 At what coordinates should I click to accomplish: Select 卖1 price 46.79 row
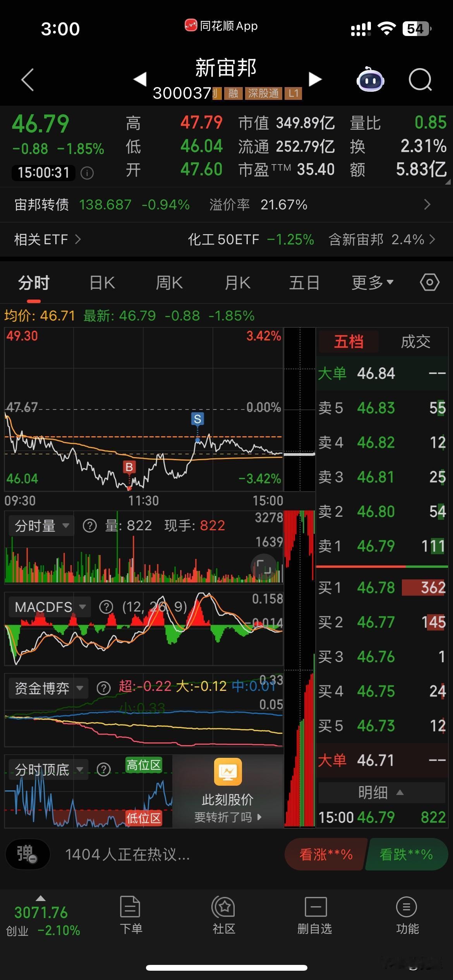(x=382, y=546)
